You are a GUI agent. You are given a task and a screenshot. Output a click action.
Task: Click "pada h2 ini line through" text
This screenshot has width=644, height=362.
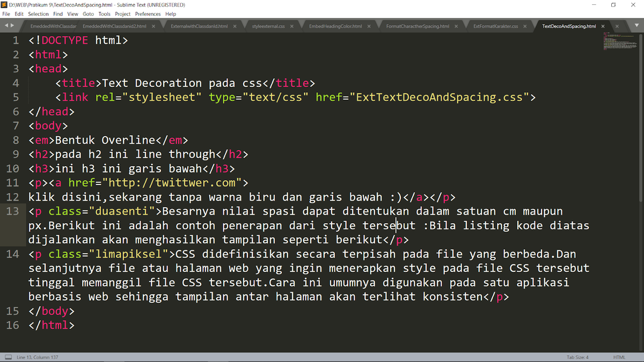click(135, 154)
